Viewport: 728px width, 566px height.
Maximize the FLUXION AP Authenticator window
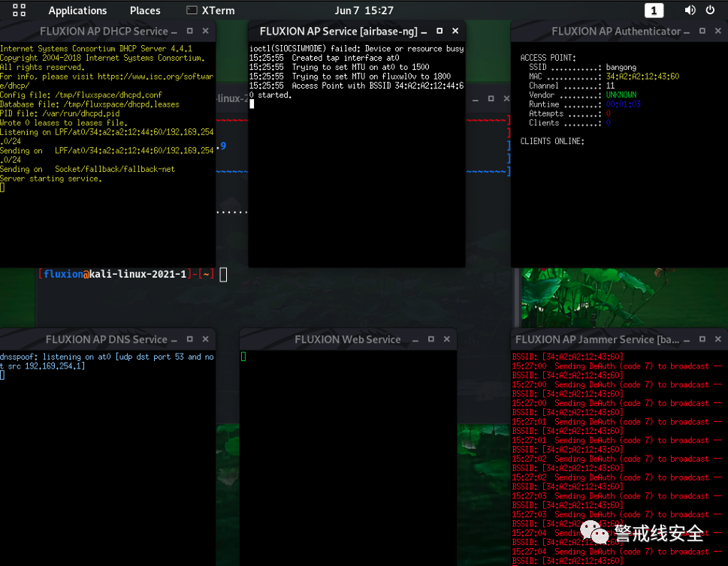point(702,31)
